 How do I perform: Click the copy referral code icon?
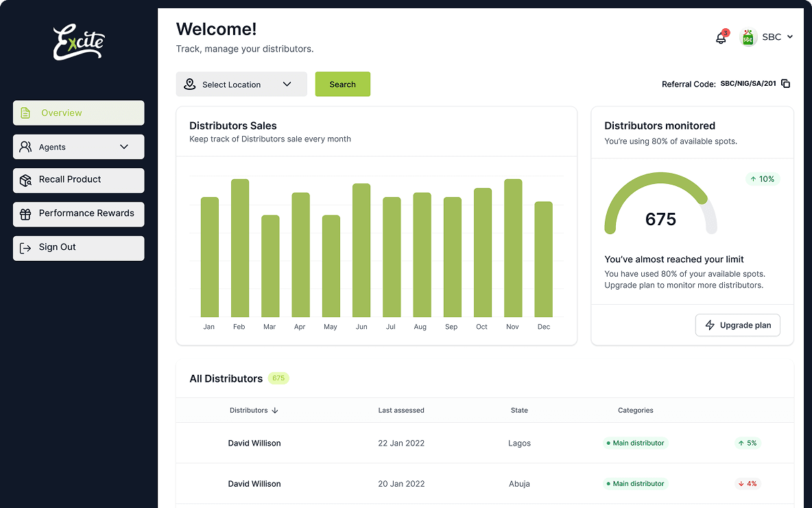click(786, 83)
